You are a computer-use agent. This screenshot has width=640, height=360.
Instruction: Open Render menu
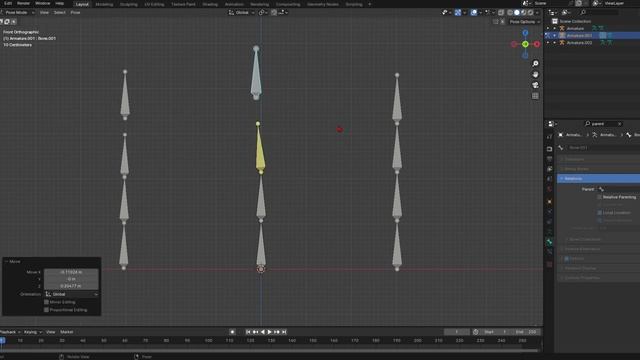pyautogui.click(x=23, y=3)
